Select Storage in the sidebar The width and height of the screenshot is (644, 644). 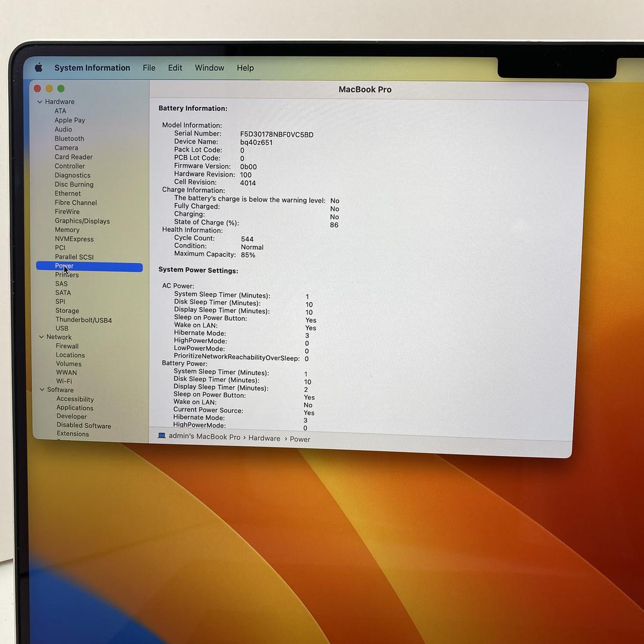pyautogui.click(x=67, y=311)
